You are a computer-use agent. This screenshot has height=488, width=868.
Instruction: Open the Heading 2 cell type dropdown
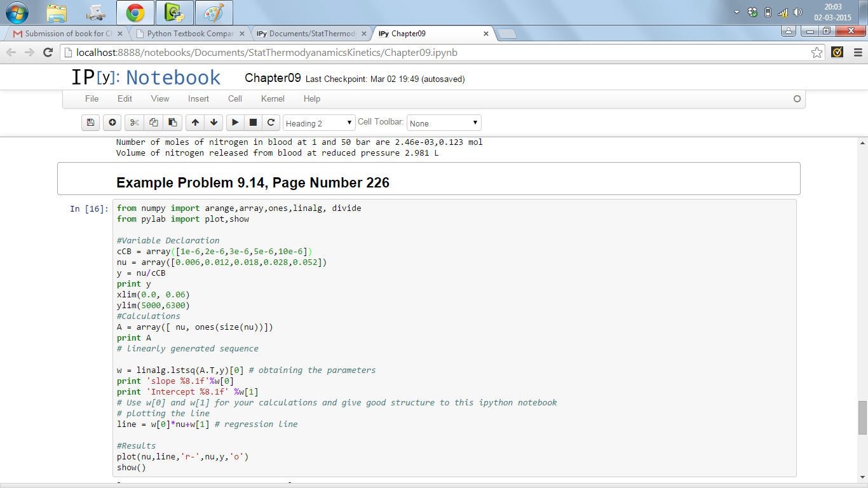[319, 123]
